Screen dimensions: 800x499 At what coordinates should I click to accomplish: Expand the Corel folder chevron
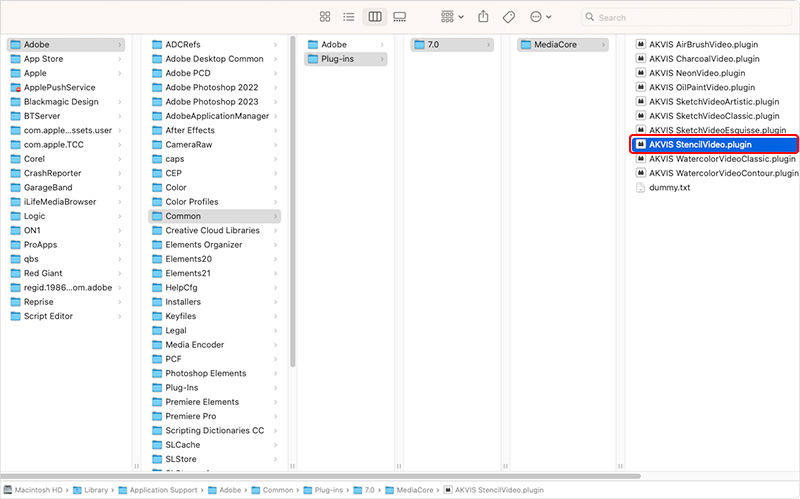click(x=120, y=159)
